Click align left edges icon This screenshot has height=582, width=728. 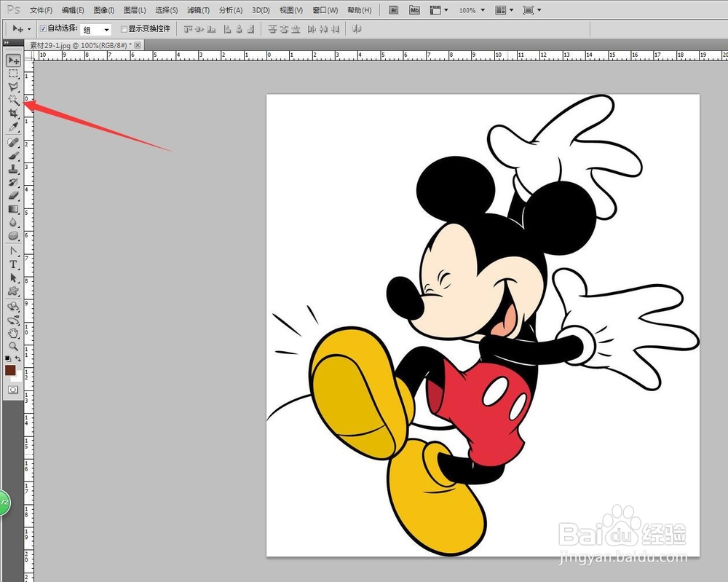click(227, 29)
